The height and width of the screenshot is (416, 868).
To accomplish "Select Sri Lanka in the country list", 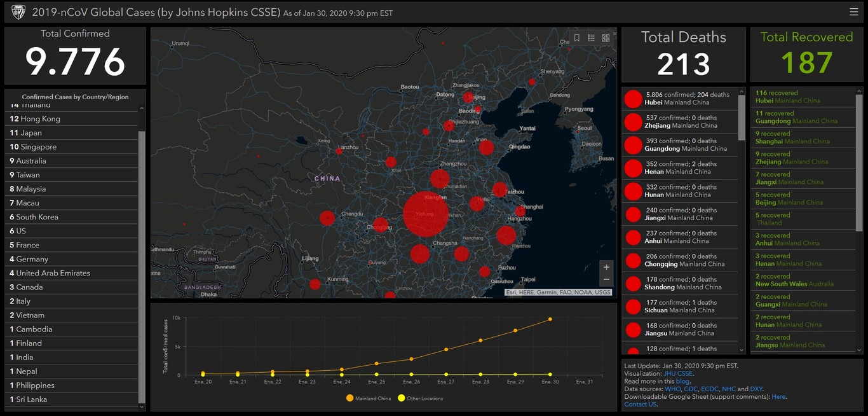I will click(71, 399).
